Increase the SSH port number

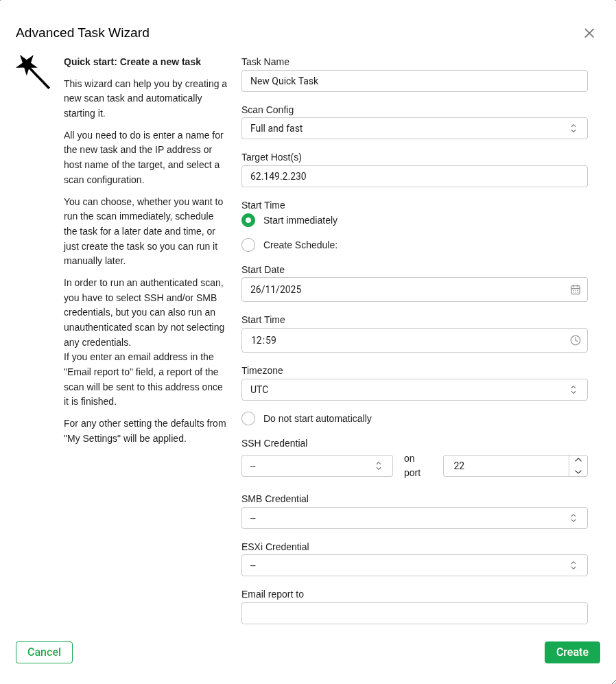(x=578, y=460)
